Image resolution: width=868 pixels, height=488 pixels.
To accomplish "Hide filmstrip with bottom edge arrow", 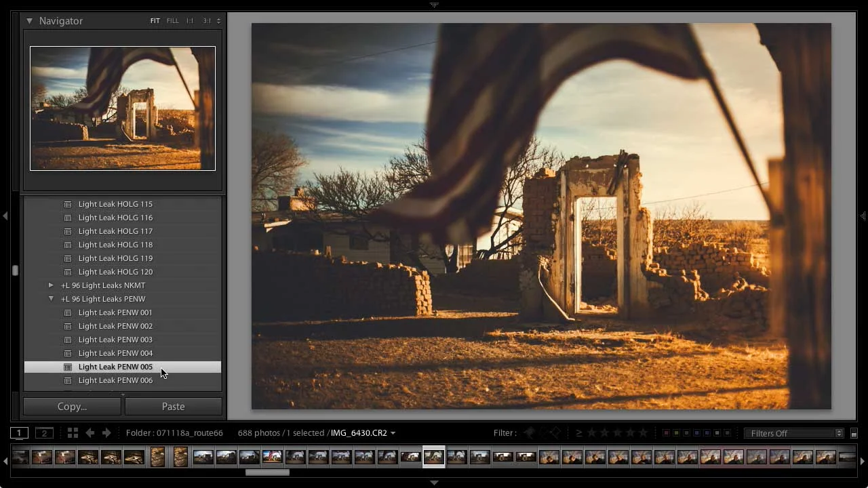I will coord(434,483).
